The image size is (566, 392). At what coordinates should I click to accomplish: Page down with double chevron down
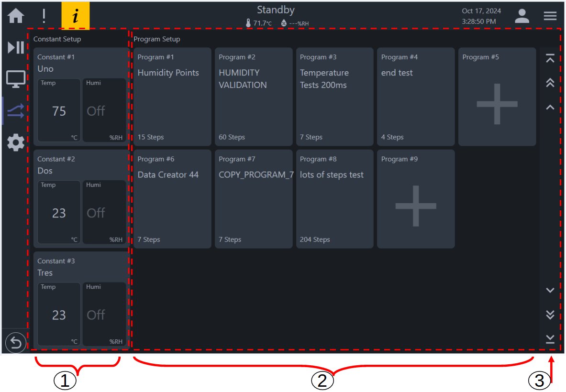[550, 315]
